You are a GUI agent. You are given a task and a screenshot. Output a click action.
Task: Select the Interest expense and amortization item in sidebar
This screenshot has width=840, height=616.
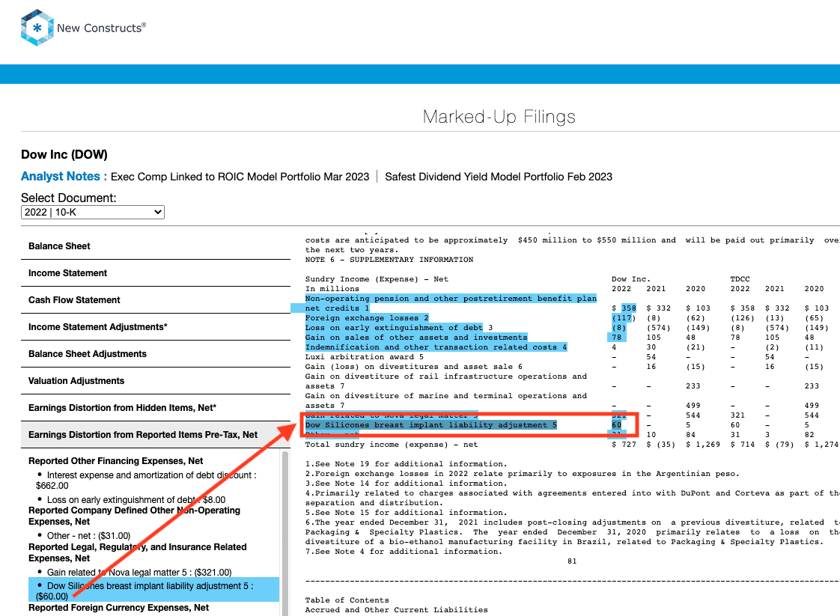click(146, 481)
